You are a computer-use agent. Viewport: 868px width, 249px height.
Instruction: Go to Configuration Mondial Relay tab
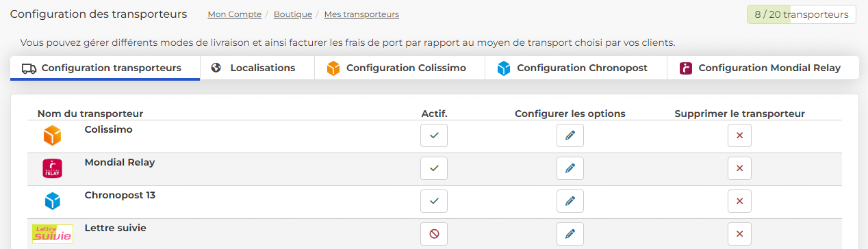[x=763, y=68]
